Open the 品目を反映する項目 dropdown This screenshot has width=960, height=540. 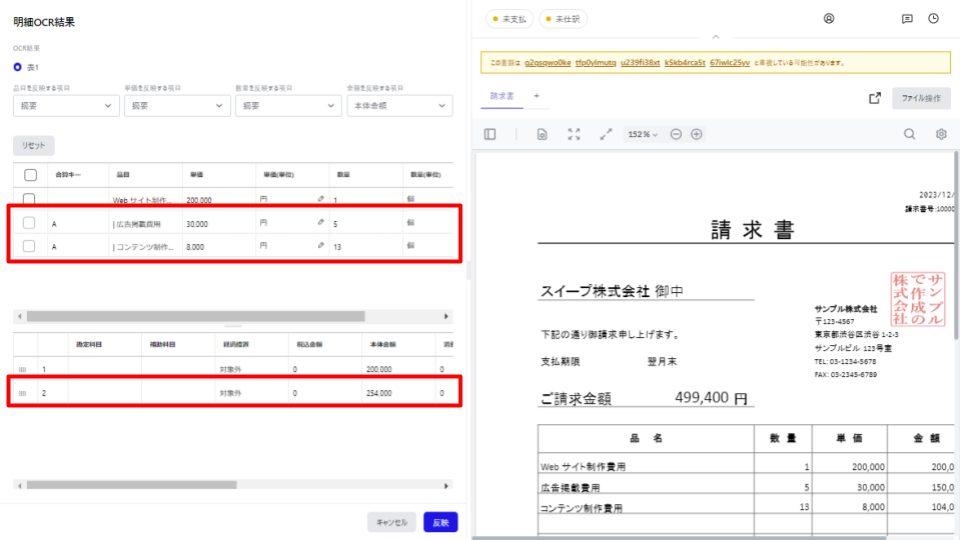[66, 106]
